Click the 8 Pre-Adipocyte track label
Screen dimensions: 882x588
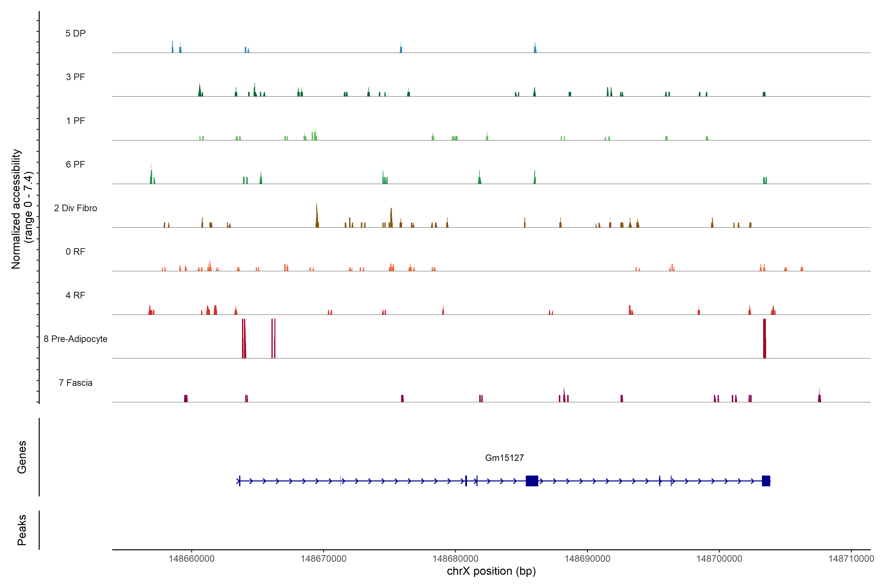[x=75, y=339]
